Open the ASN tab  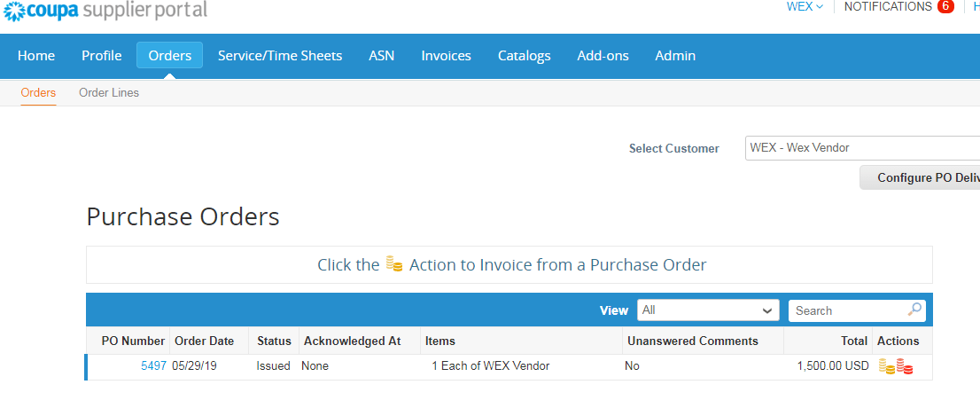point(381,56)
